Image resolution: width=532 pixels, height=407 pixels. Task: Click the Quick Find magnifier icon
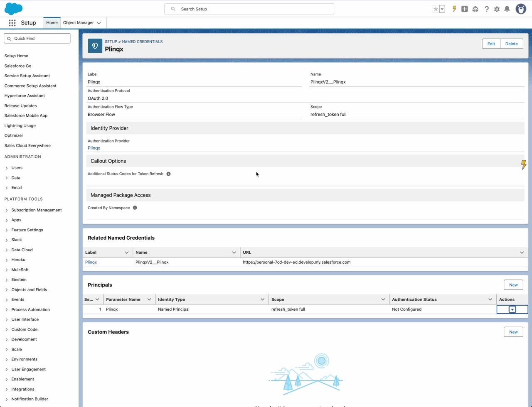[x=9, y=39]
